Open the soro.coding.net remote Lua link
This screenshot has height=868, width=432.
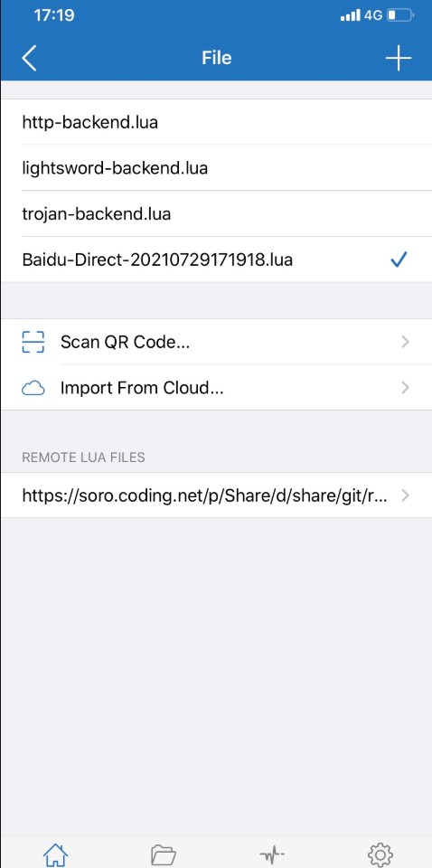(x=216, y=495)
